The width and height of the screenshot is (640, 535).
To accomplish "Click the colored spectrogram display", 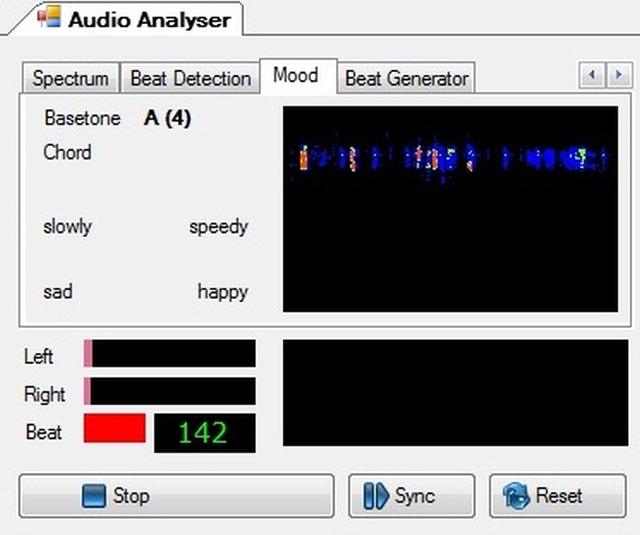I will click(450, 208).
